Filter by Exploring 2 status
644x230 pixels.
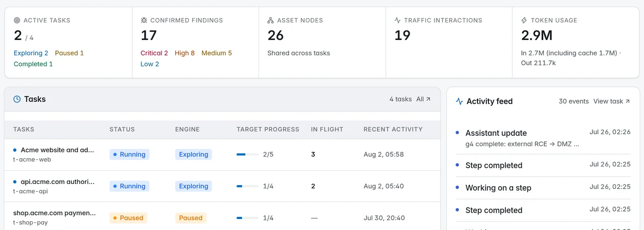(x=31, y=53)
